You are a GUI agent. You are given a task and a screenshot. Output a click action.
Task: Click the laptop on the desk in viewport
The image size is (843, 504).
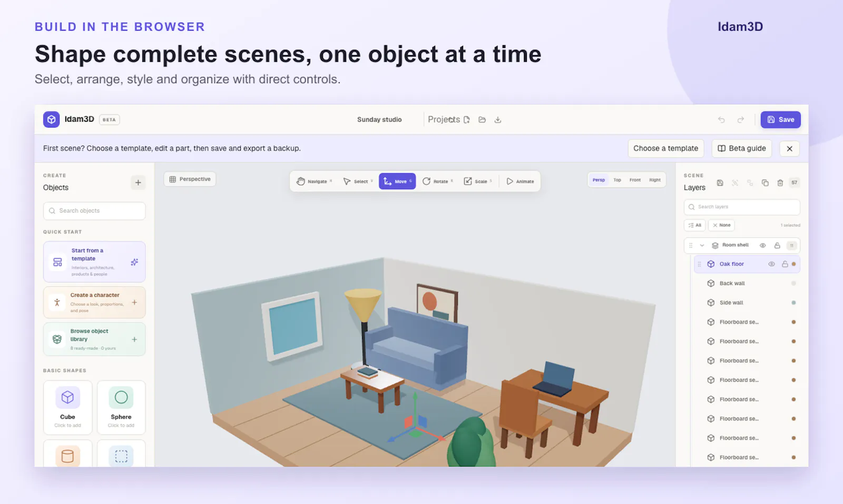point(554,379)
